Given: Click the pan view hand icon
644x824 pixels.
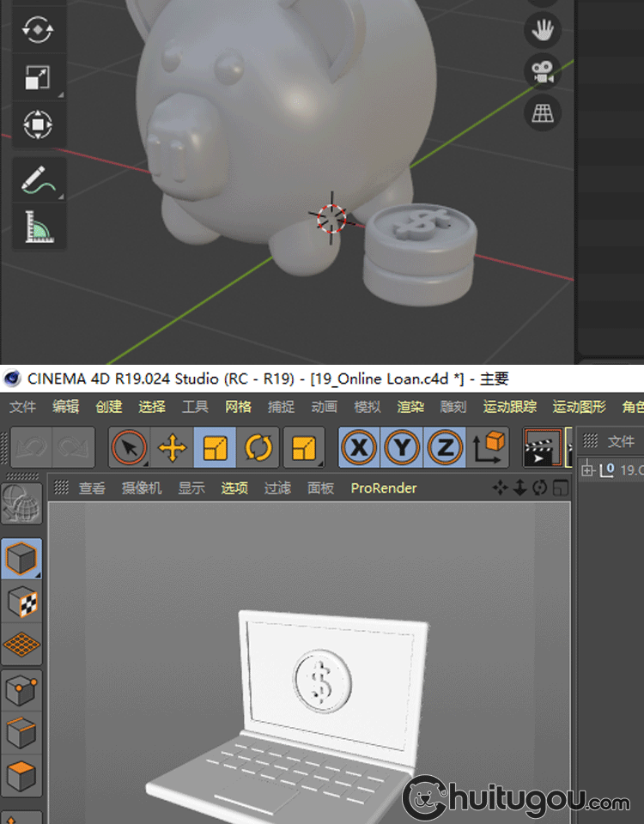Looking at the screenshot, I should (542, 30).
